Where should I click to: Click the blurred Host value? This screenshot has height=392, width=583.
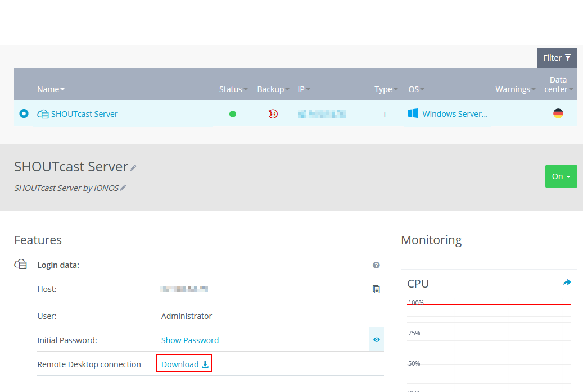[184, 289]
